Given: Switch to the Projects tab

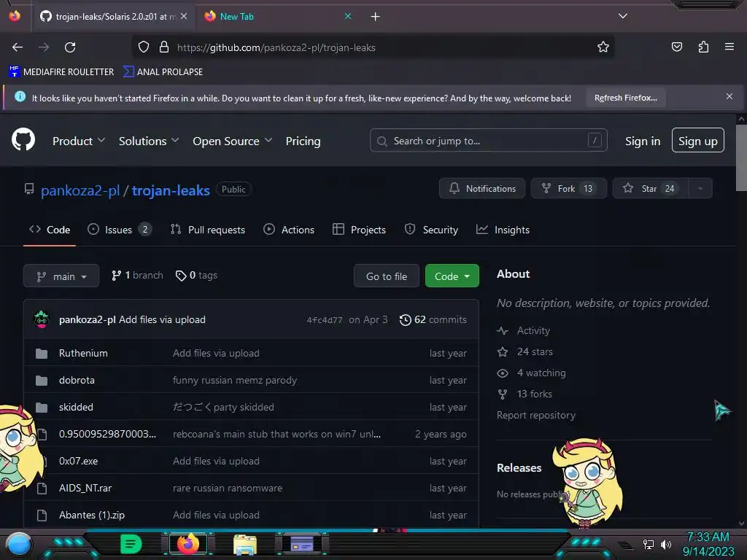Looking at the screenshot, I should coord(359,230).
